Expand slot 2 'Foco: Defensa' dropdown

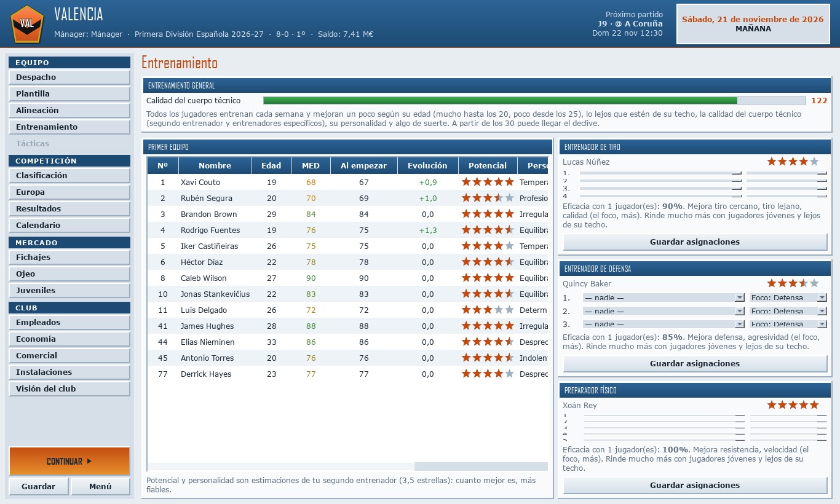[788, 311]
